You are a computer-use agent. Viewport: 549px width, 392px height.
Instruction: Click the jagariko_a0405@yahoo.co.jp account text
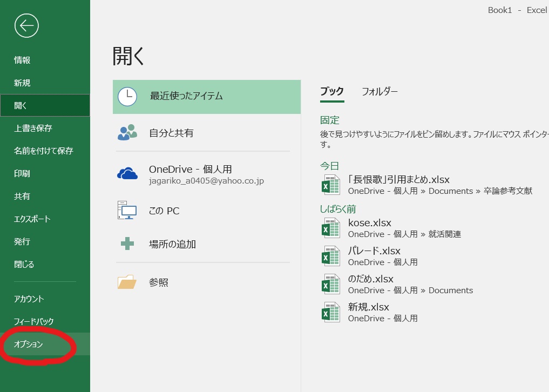pos(206,181)
